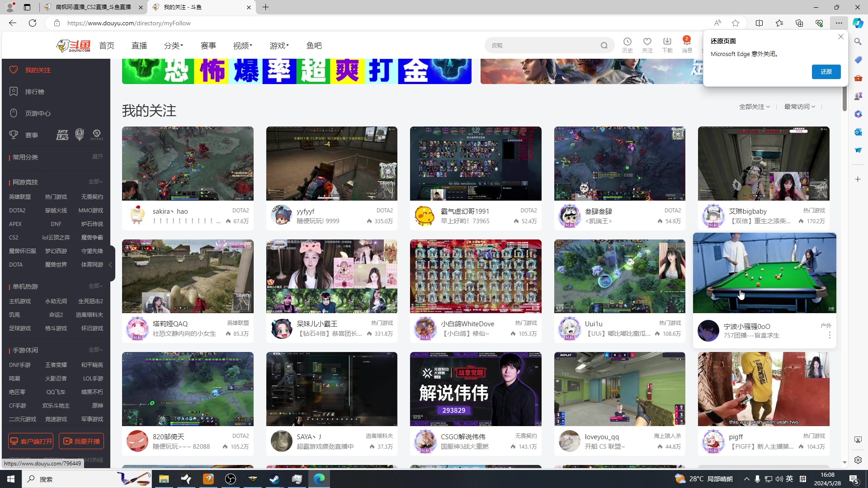Image resolution: width=868 pixels, height=488 pixels.
Task: Click the Douyu search input field
Action: coord(542,45)
